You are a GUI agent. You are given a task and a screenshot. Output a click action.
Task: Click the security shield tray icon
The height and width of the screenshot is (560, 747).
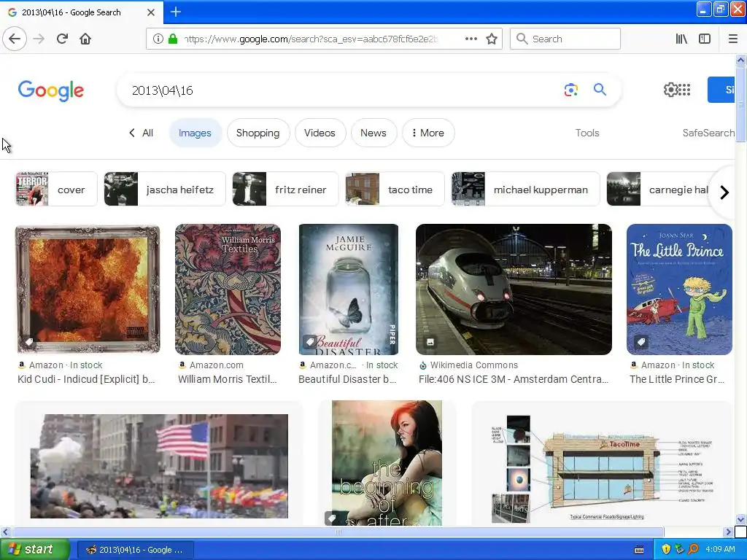pos(666,549)
